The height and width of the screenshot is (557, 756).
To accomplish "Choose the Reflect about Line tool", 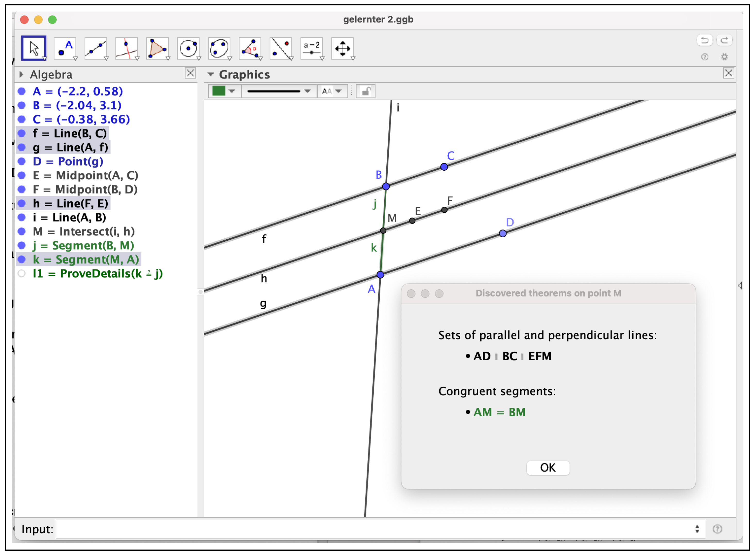I will [x=281, y=48].
